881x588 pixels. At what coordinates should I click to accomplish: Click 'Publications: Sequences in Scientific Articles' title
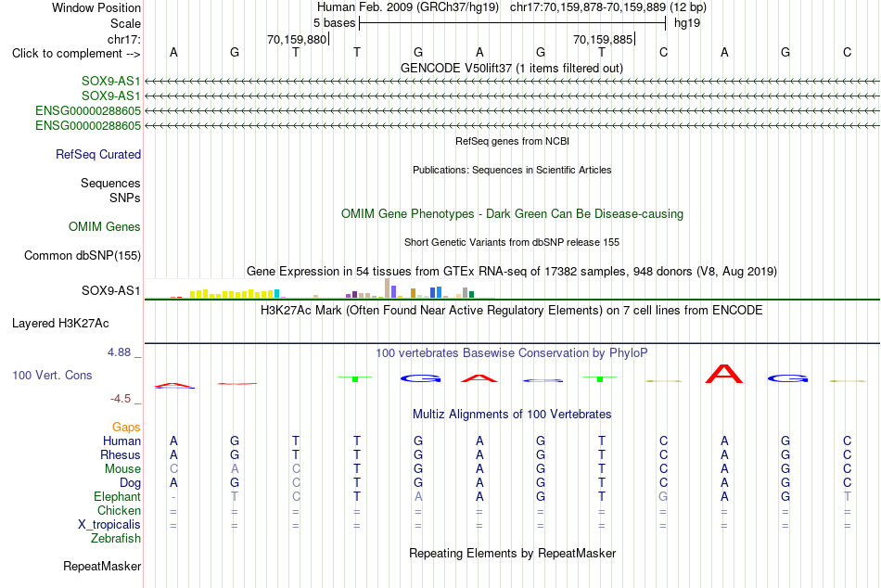(512, 170)
